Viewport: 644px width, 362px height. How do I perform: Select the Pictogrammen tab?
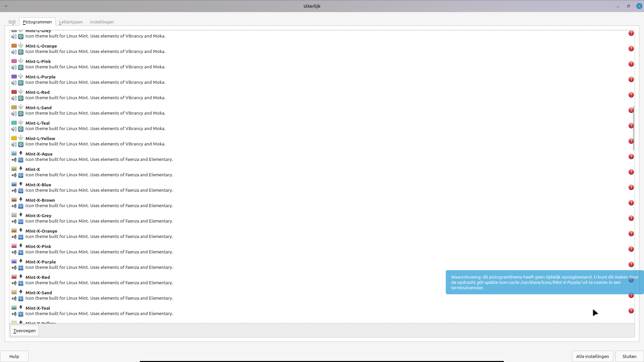[x=37, y=22]
